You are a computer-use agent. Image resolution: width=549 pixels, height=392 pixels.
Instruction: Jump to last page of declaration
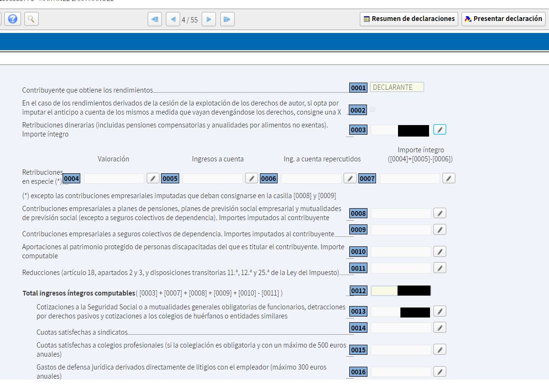point(227,20)
